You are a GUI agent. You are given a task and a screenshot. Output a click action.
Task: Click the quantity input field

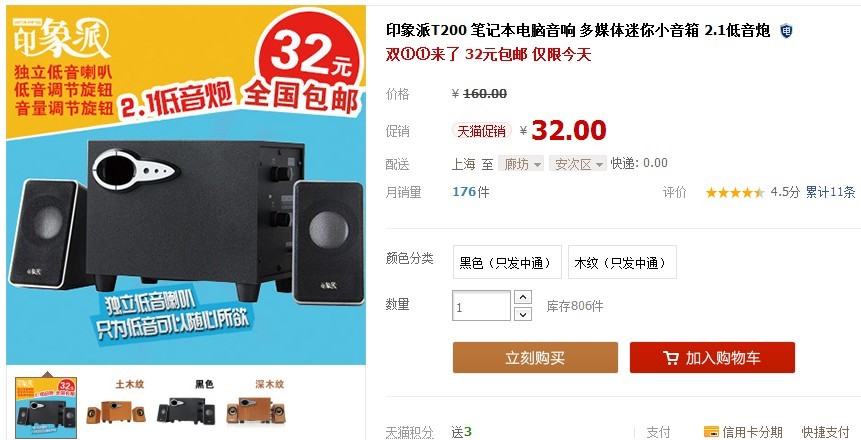point(482,305)
